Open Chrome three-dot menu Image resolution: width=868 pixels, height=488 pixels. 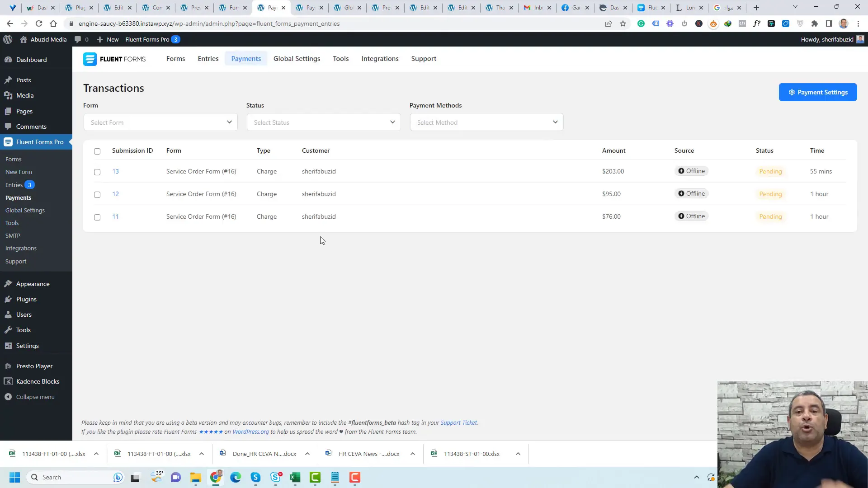click(858, 23)
